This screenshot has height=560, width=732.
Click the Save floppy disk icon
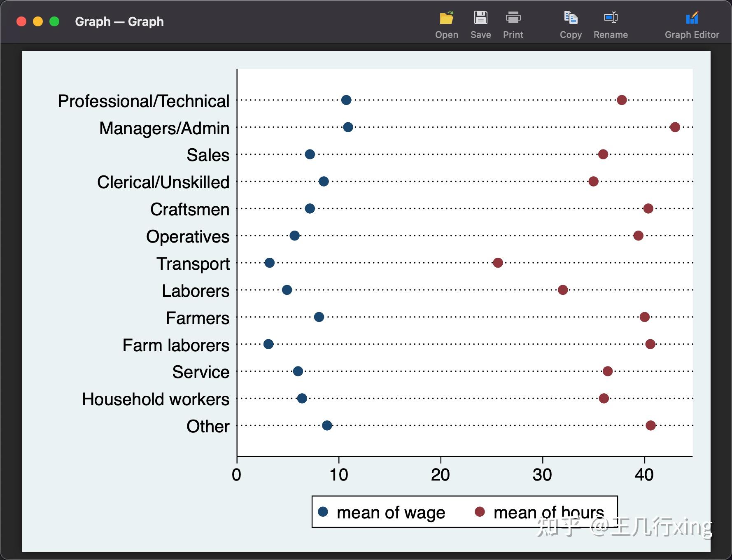pos(480,19)
